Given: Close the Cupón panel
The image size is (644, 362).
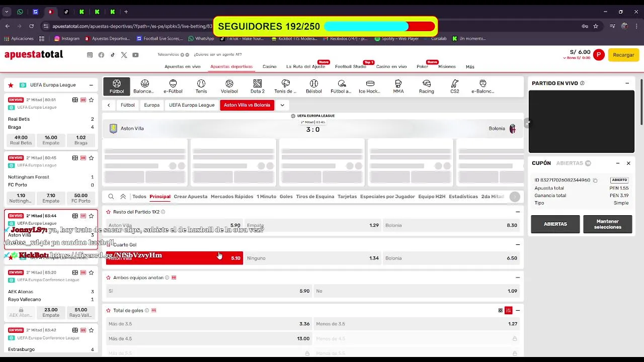Looking at the screenshot, I should [628, 163].
